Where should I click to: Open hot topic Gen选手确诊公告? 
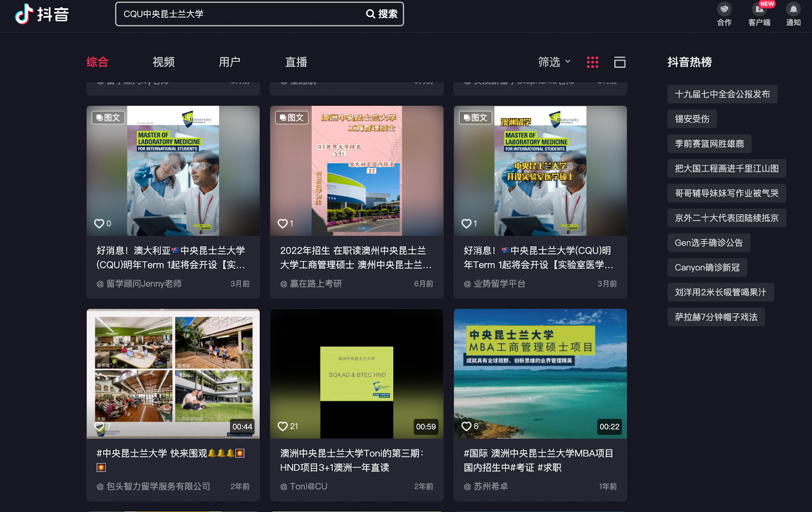coord(708,243)
